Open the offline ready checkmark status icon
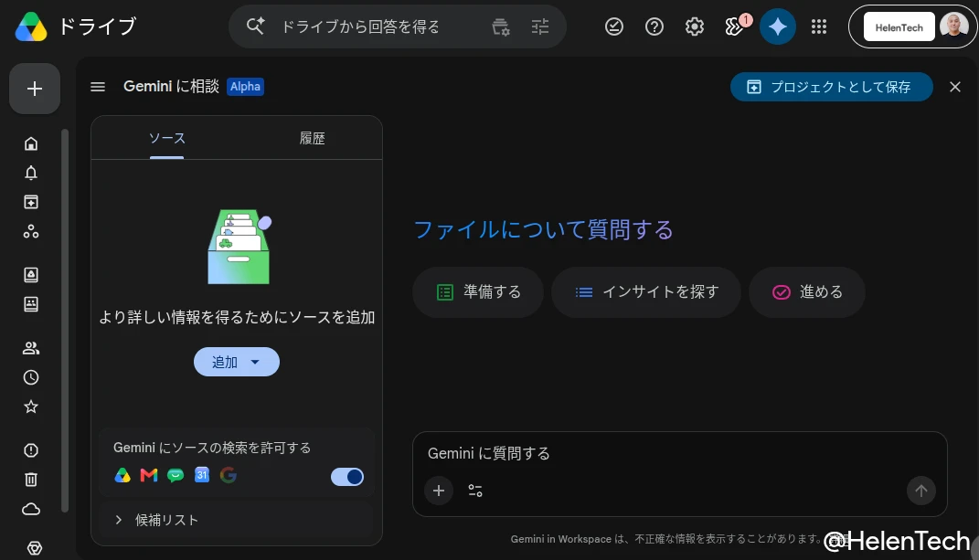 pos(614,26)
